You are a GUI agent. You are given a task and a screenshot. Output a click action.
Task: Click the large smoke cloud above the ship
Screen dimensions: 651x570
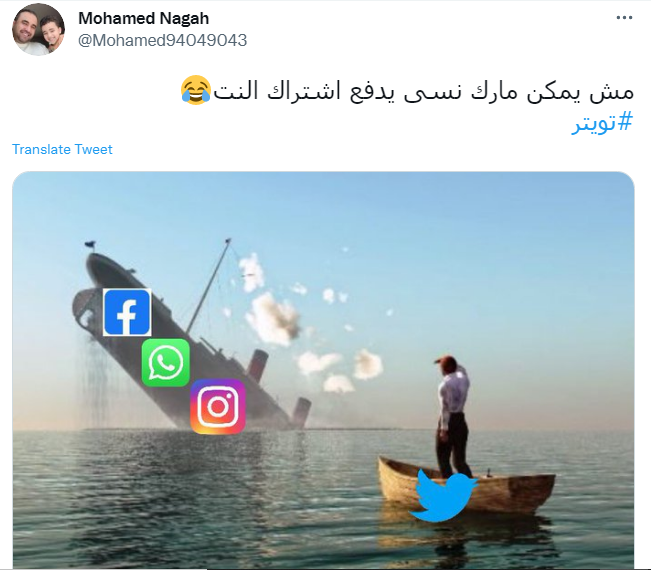(273, 319)
